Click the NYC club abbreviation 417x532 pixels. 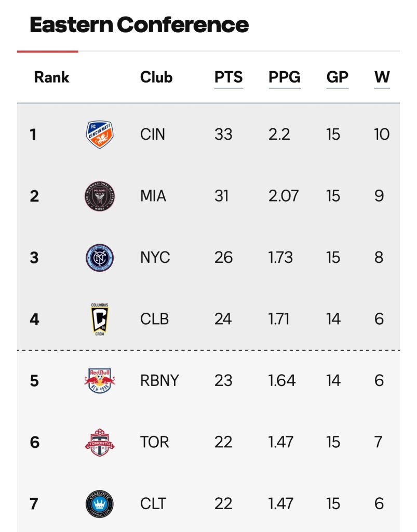point(155,258)
